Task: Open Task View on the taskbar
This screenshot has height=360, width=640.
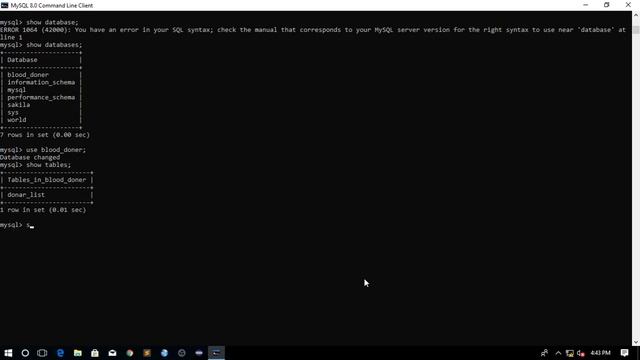Action: click(42, 353)
